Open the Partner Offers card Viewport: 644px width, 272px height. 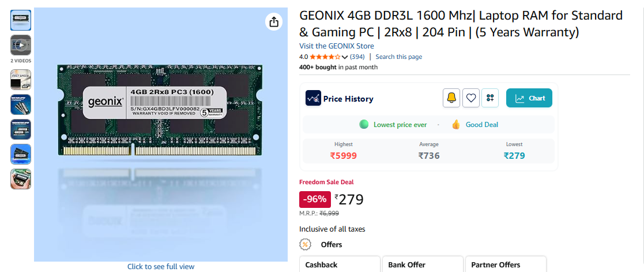point(505,264)
